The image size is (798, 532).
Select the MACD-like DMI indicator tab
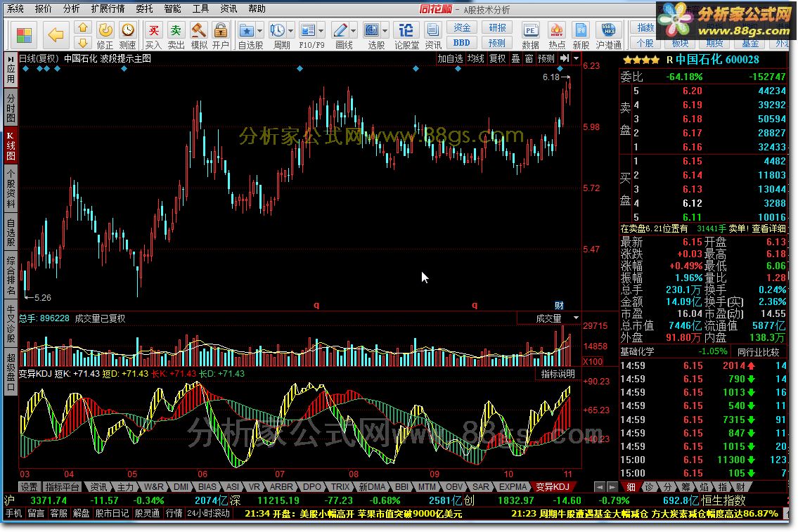tap(181, 487)
